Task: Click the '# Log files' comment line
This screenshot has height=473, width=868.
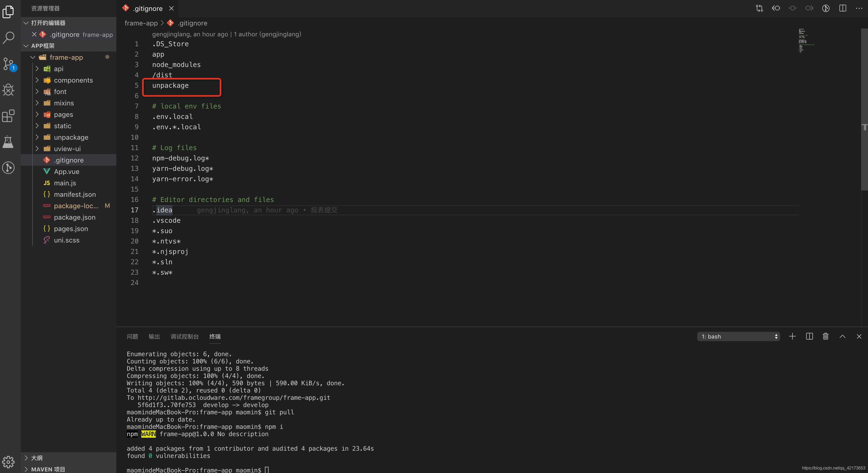Action: 174,147
